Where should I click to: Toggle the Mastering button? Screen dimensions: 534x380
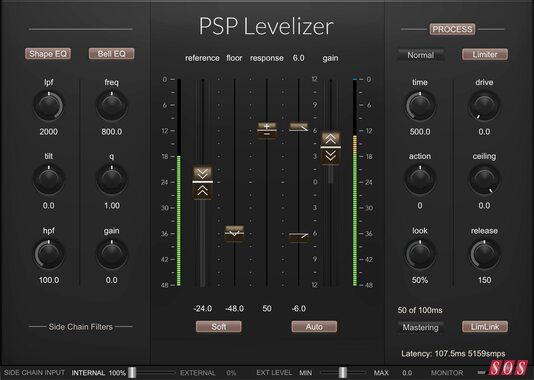[421, 327]
